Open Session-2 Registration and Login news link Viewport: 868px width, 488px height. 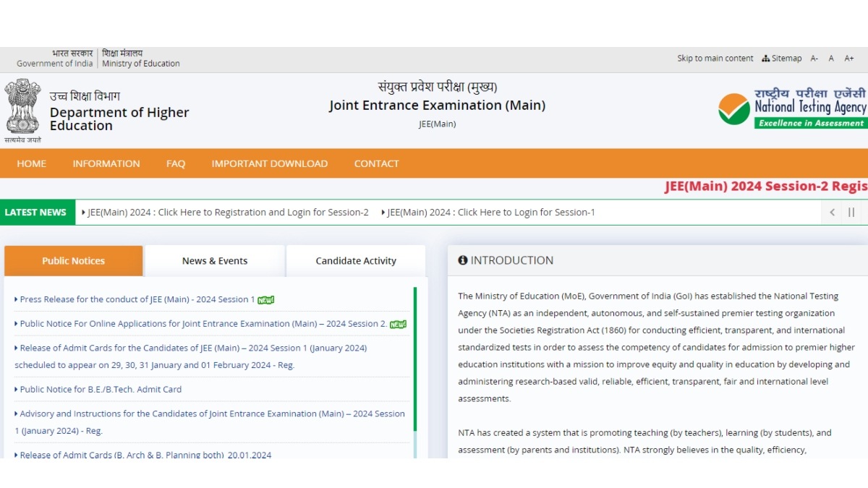click(x=228, y=213)
